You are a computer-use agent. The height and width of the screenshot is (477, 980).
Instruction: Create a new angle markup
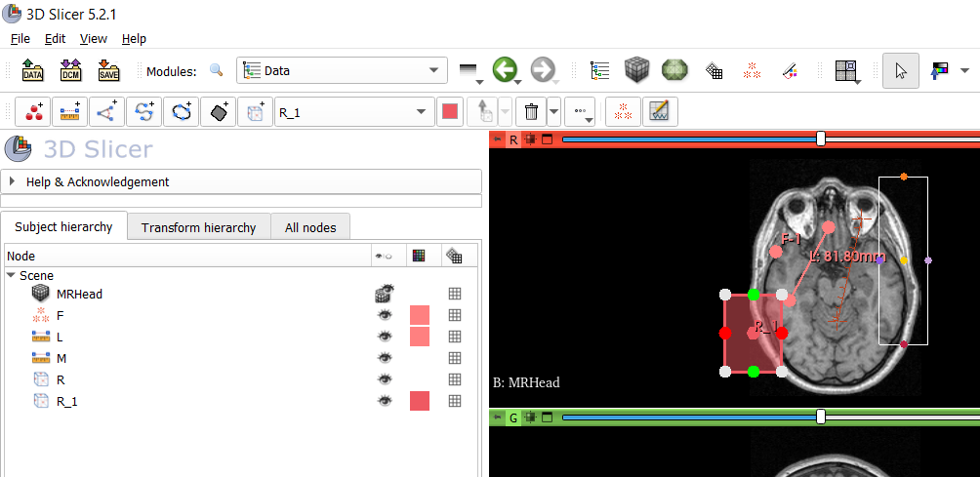click(x=106, y=112)
